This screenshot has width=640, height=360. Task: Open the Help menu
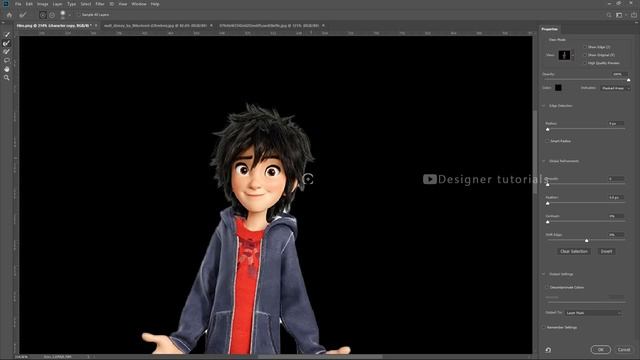tap(155, 4)
